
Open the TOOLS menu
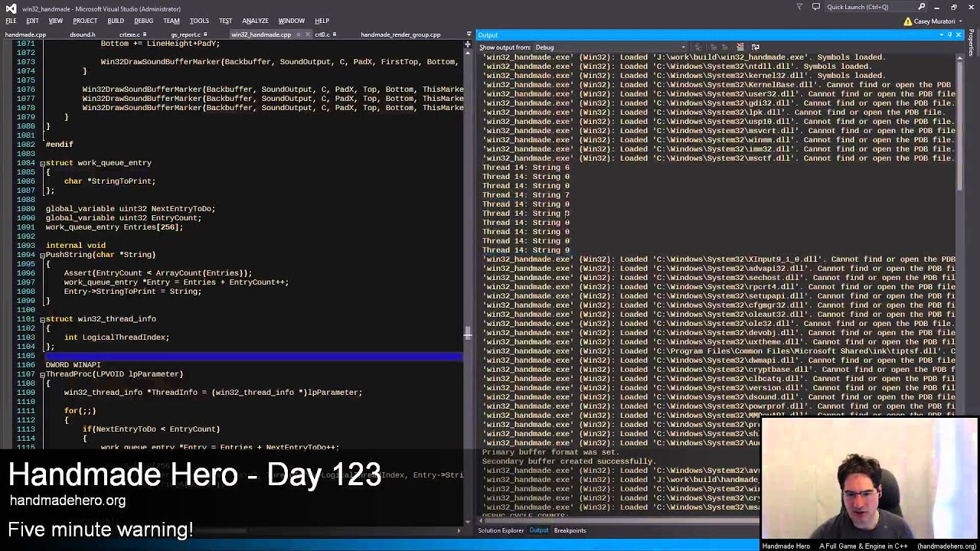pos(199,21)
